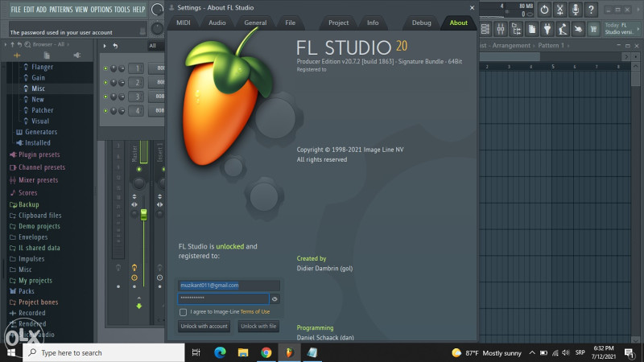The width and height of the screenshot is (644, 362).
Task: Switch to the Audio settings tab
Action: click(x=217, y=23)
